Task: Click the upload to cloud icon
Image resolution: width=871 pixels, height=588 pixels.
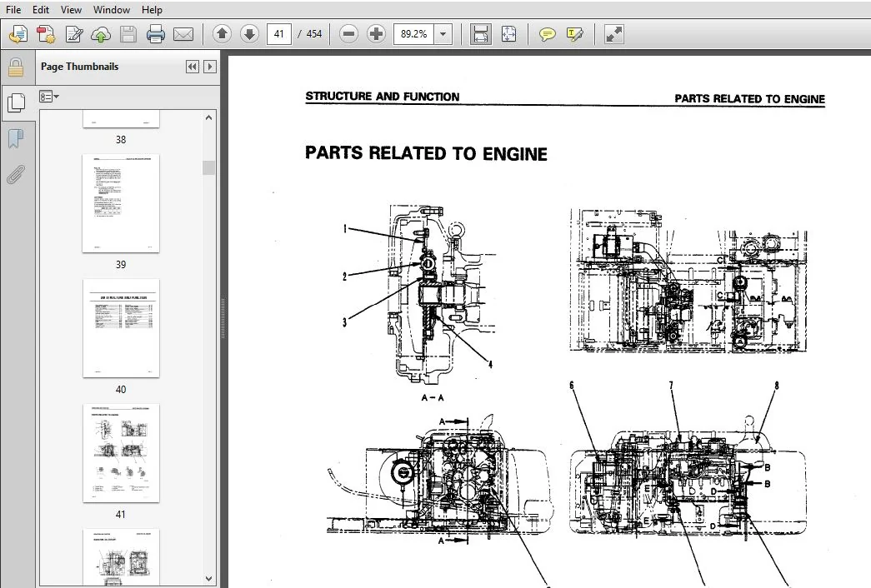Action: pyautogui.click(x=101, y=34)
